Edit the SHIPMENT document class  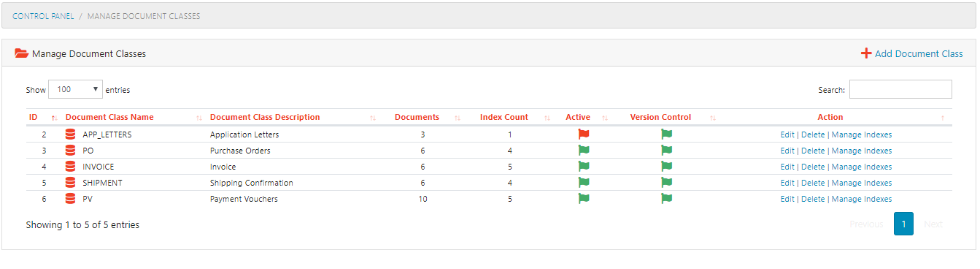coord(787,183)
